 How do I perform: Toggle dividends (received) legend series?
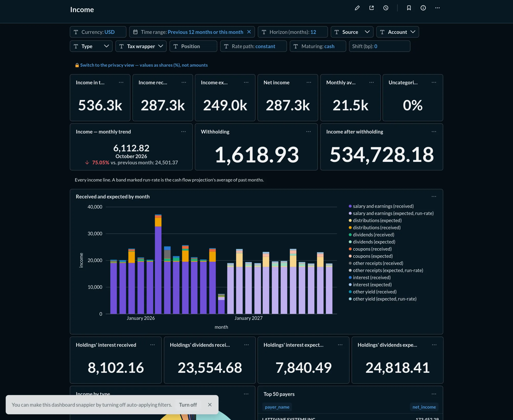(371, 235)
